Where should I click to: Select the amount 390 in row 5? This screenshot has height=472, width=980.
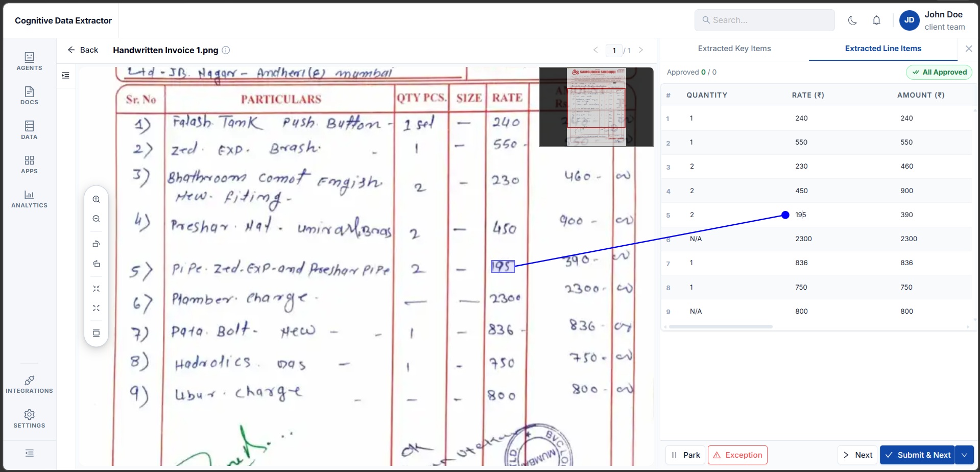pos(906,215)
